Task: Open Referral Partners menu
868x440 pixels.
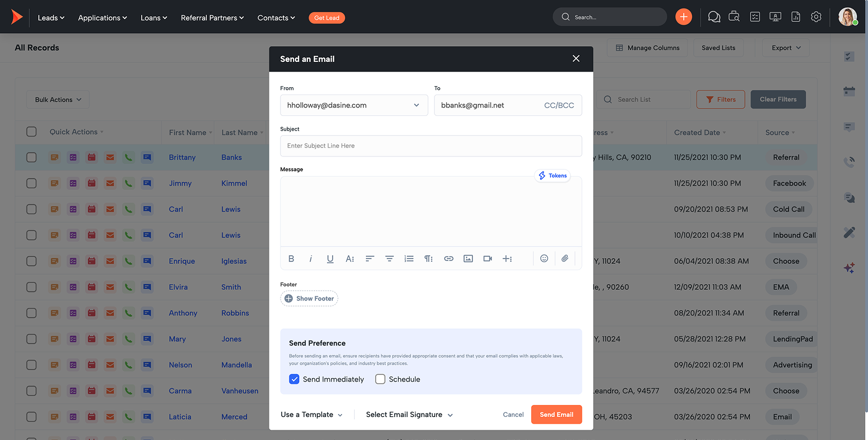Action: coord(212,17)
